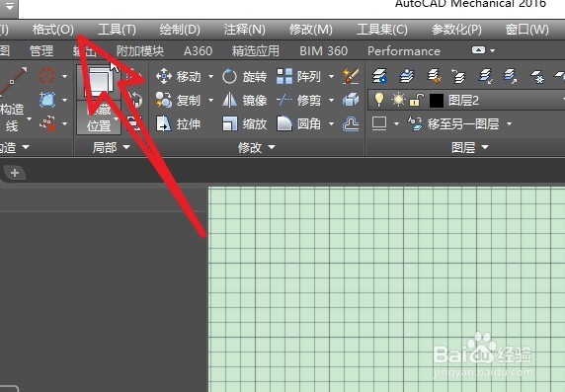Viewport: 565px width, 392px height.
Task: Click the red dashed circle construction icon
Action: (x=47, y=76)
